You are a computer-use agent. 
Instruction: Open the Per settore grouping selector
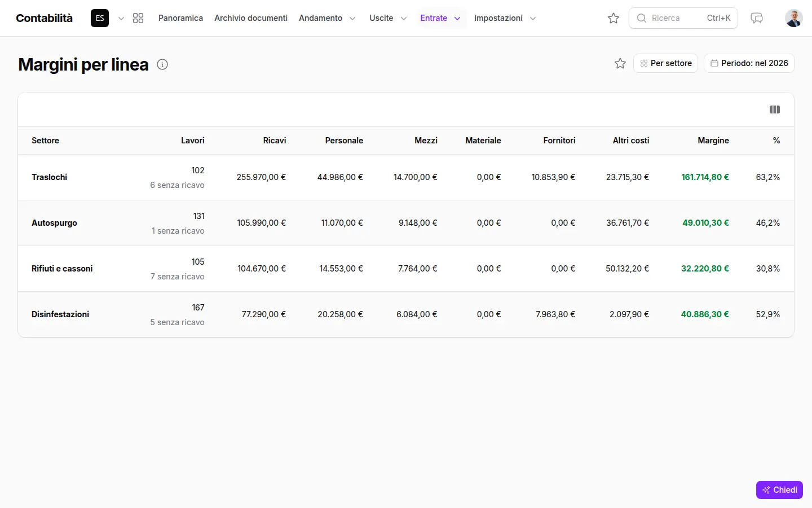(665, 63)
